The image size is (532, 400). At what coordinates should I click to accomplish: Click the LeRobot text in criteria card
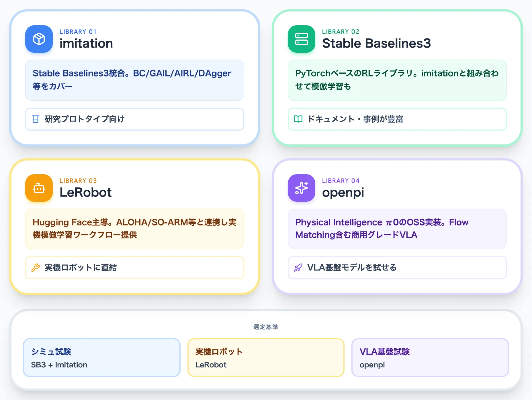pos(211,365)
